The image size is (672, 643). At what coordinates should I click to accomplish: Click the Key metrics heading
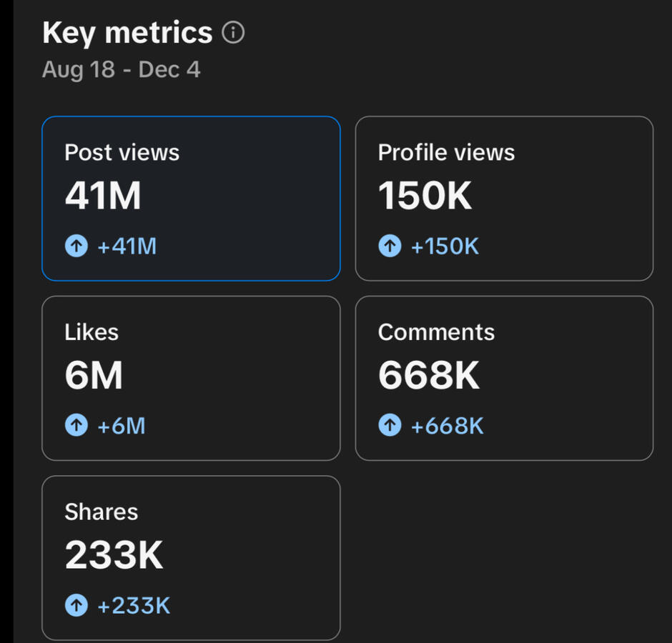point(127,33)
